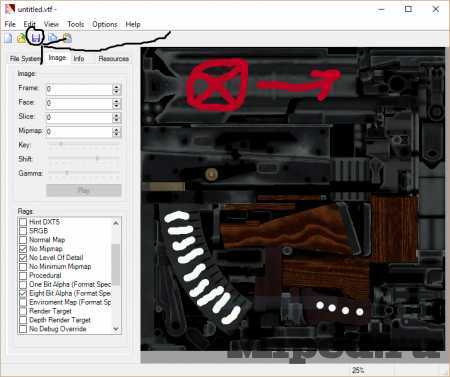450x377 pixels.
Task: Open the File menu
Action: click(x=10, y=24)
